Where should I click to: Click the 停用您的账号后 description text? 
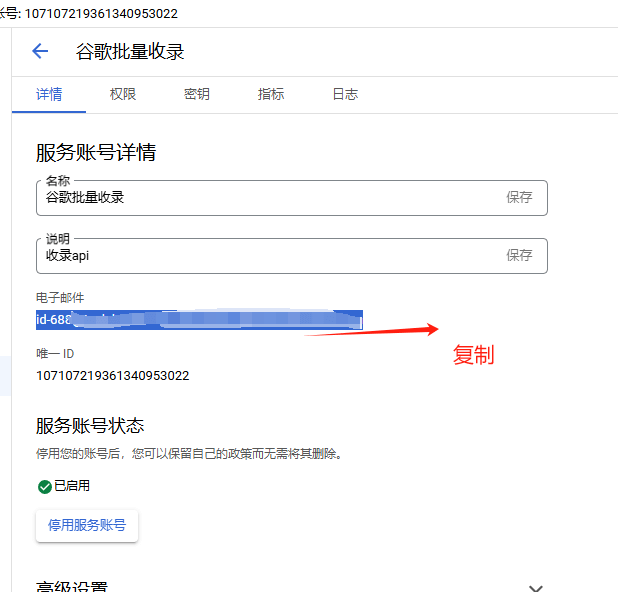click(189, 454)
